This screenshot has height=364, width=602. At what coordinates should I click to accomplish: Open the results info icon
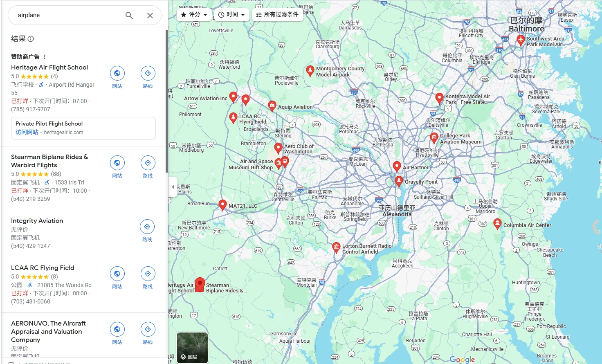coord(31,39)
